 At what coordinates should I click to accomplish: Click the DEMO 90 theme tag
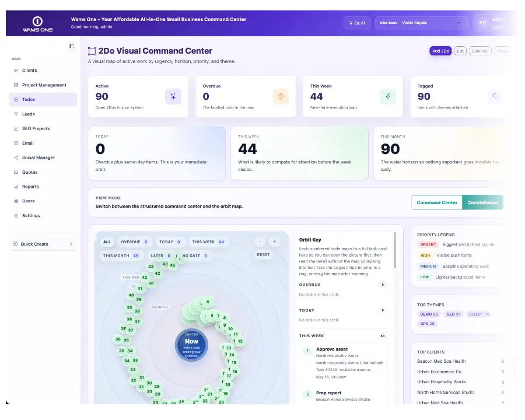coord(429,314)
